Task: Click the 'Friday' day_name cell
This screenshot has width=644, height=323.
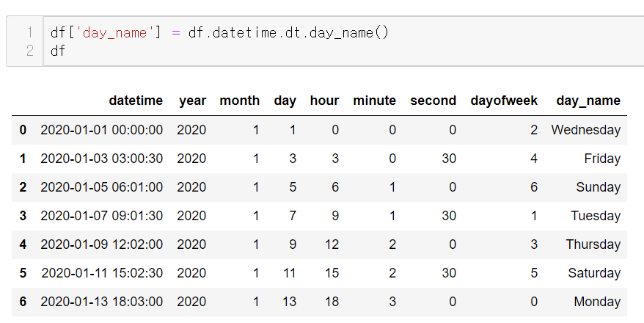Action: pos(602,159)
